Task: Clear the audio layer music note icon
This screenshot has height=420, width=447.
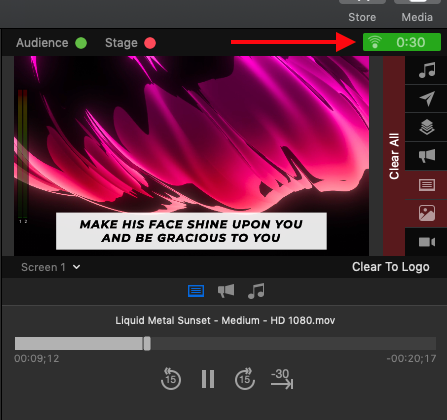Action: pyautogui.click(x=427, y=70)
